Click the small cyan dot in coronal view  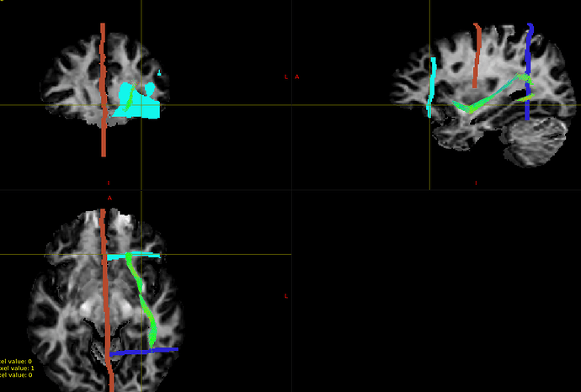[159, 75]
